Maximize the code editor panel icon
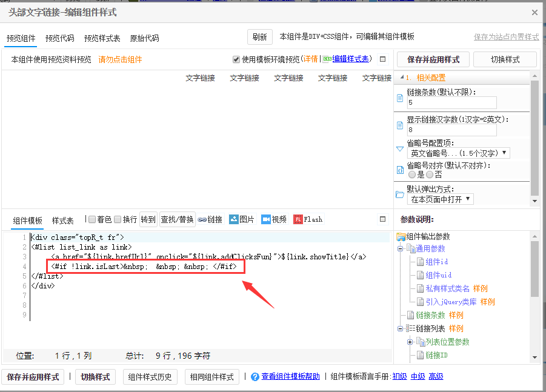The image size is (546, 392). [x=382, y=219]
